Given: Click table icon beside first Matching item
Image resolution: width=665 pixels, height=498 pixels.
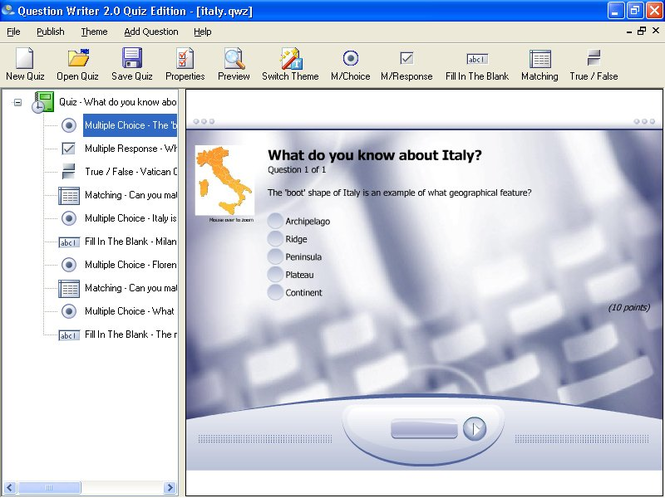Looking at the screenshot, I should 69,196.
